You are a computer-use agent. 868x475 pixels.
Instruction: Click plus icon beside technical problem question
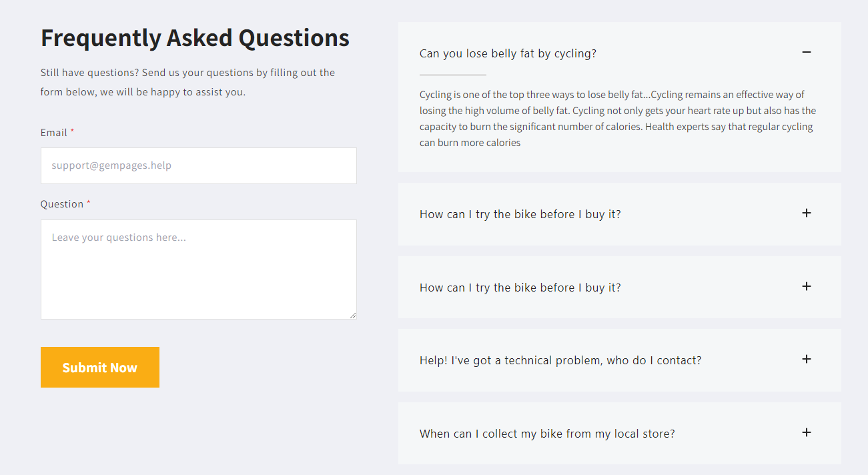806,359
